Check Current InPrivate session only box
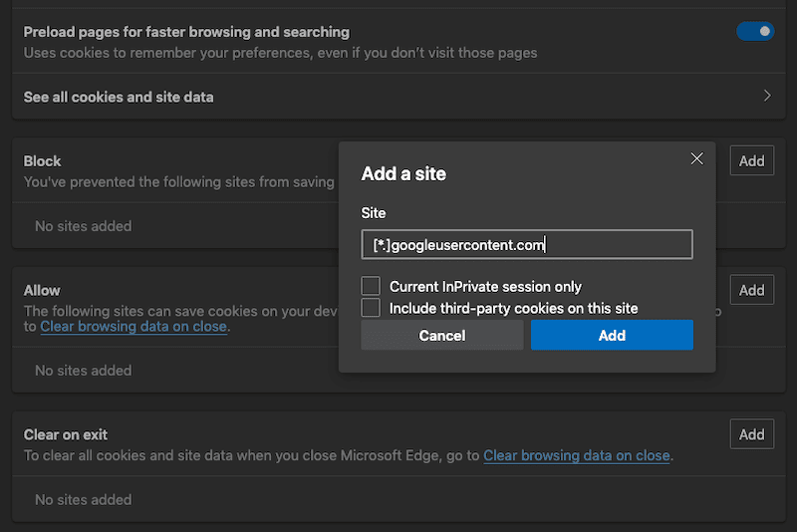Viewport: 797px width, 532px height. (x=371, y=287)
